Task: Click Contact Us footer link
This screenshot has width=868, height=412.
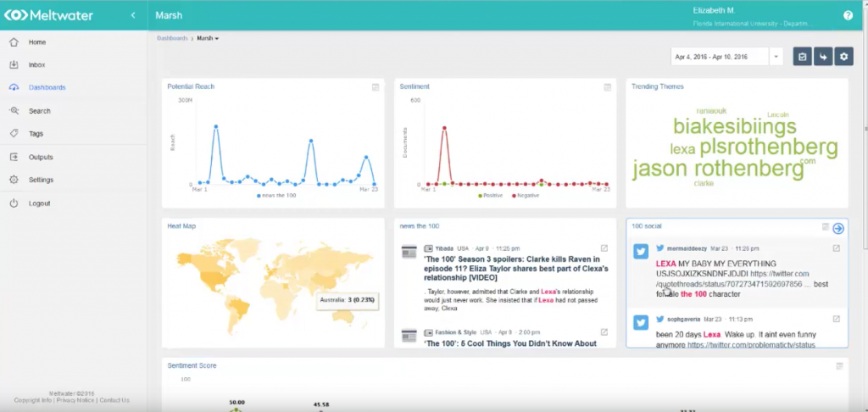Action: (114, 400)
